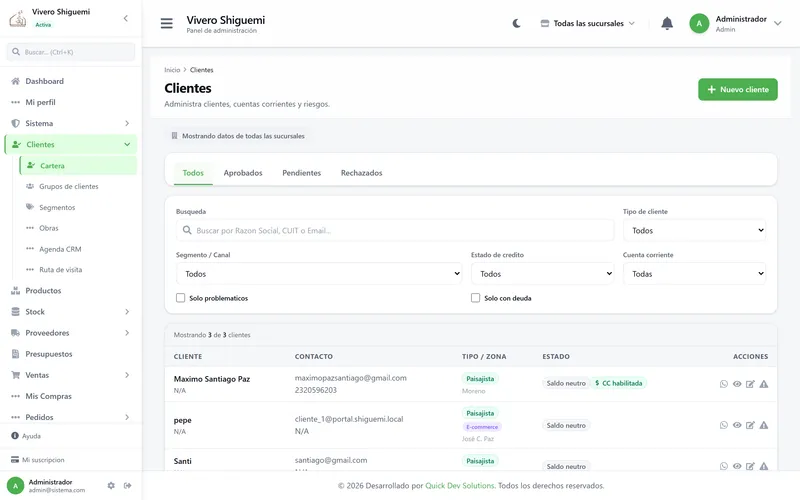Viewport: 800px width, 500px height.
Task: Click Nuevo cliente button
Action: (x=737, y=89)
